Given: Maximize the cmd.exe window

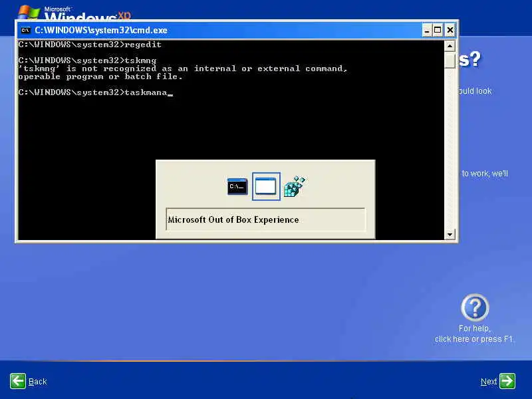Looking at the screenshot, I should pos(438,30).
